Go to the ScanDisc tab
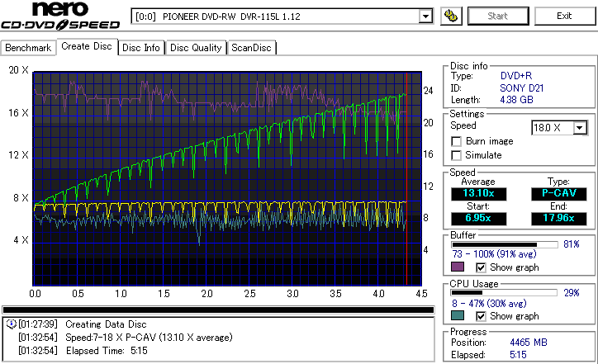598x364 pixels. tap(251, 48)
